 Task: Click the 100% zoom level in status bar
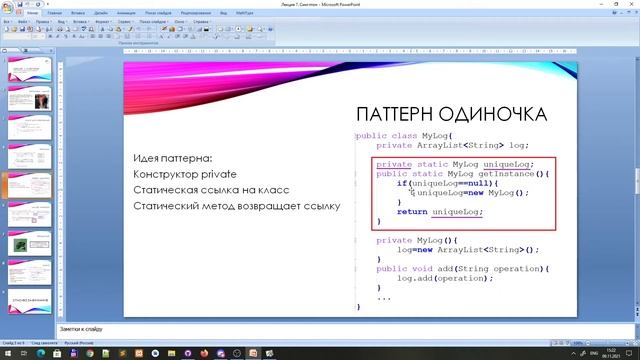point(578,343)
